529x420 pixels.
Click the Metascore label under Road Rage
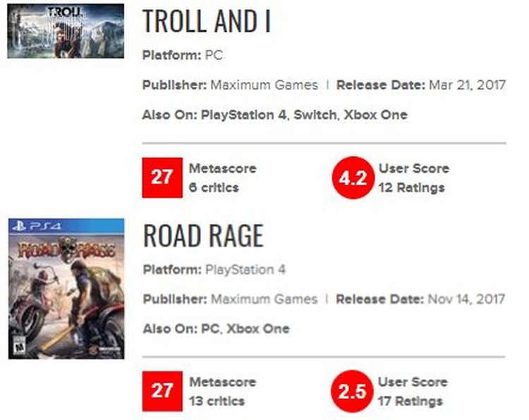(222, 382)
